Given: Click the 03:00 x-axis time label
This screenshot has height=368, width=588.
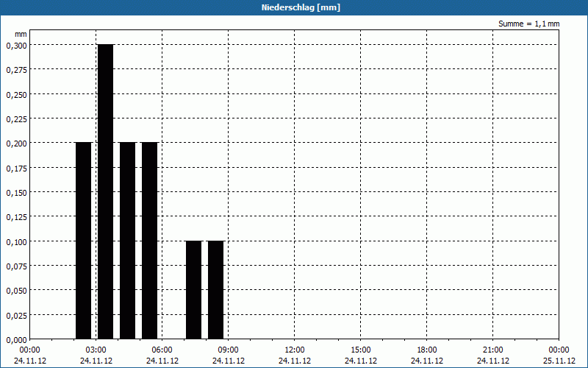Looking at the screenshot, I should (x=96, y=350).
